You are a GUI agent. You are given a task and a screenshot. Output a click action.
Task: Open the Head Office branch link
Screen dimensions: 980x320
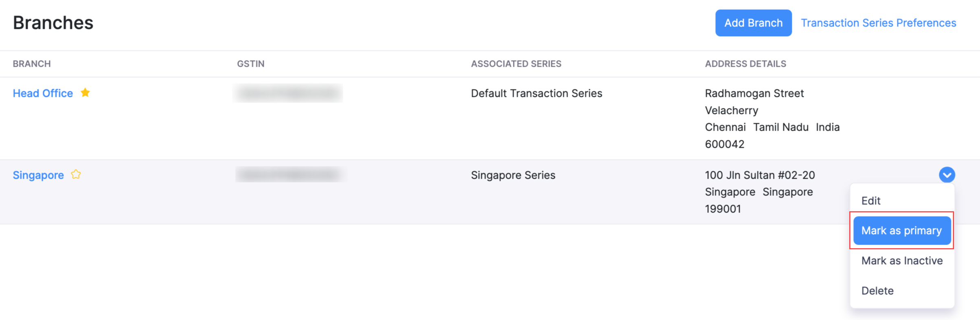click(43, 93)
